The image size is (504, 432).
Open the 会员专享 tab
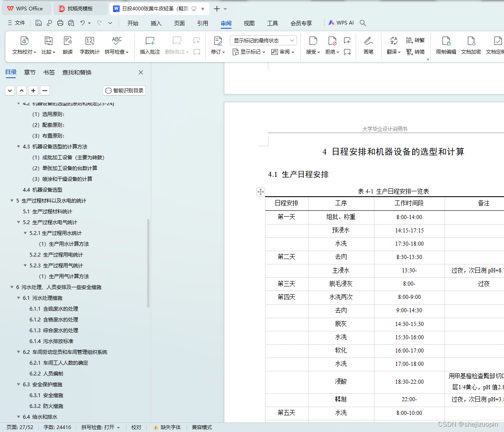point(301,23)
